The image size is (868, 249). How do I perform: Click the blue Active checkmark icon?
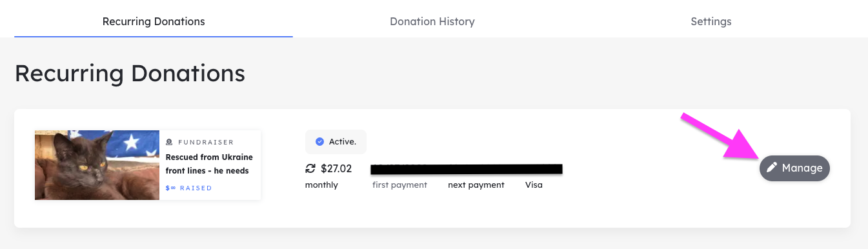(319, 142)
